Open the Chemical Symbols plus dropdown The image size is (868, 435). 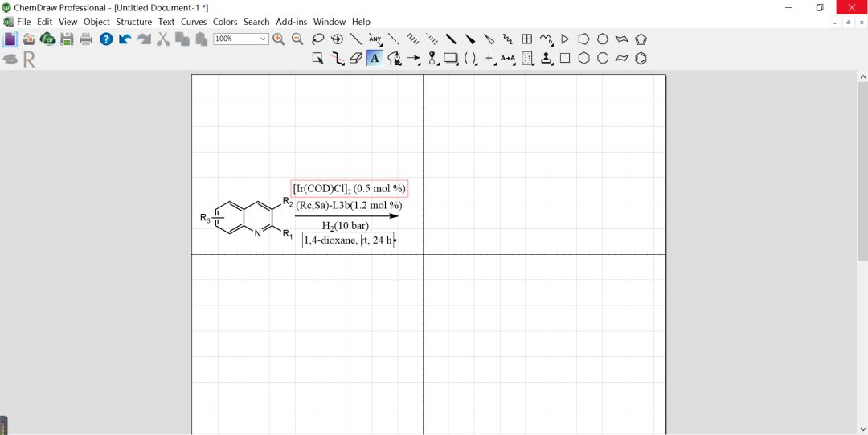click(x=489, y=58)
